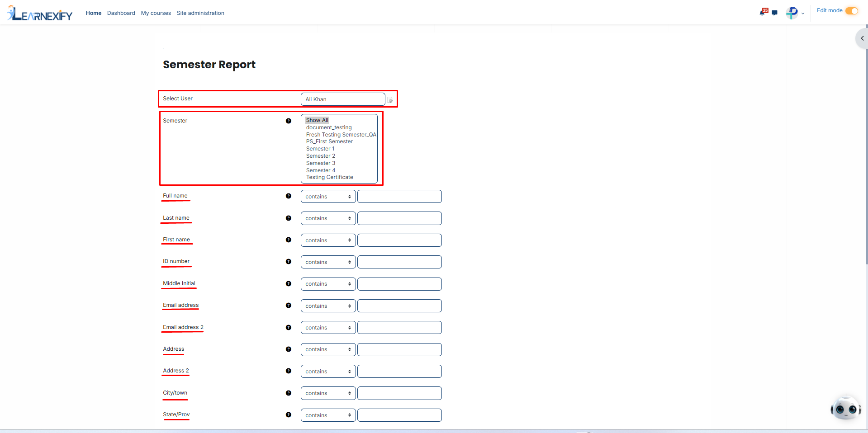Viewport: 868px width, 433px height.
Task: Select Show All in Semester list
Action: pyautogui.click(x=317, y=120)
